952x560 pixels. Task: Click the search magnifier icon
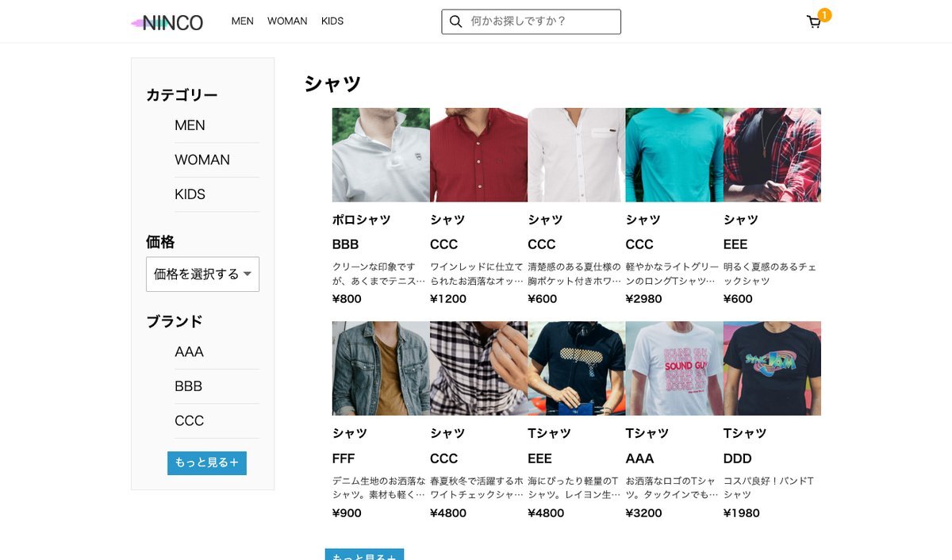455,21
